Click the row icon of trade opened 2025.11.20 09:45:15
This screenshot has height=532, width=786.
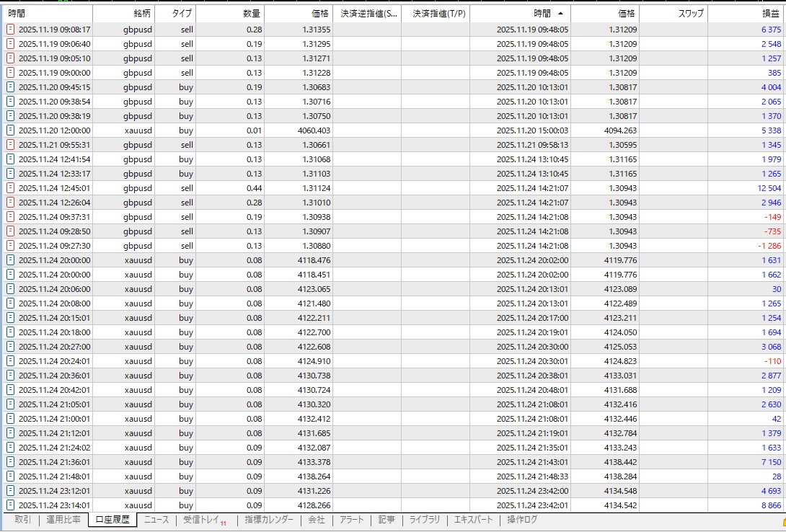tap(10, 87)
